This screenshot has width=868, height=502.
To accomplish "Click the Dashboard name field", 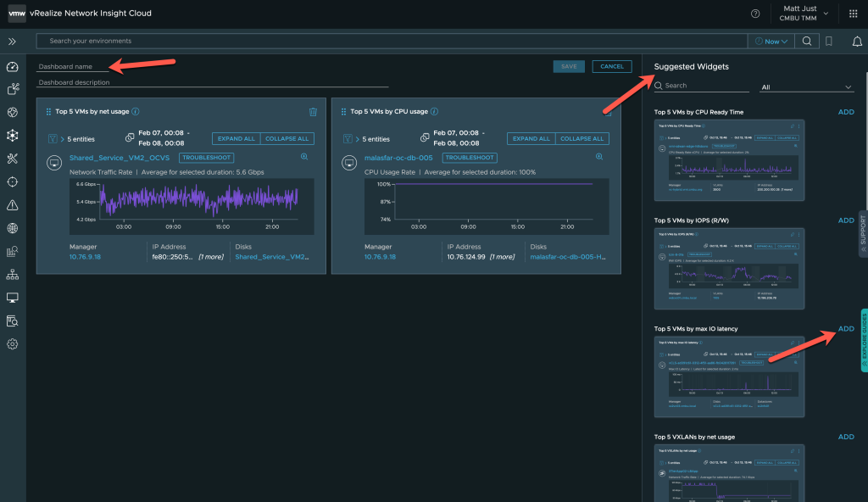I will (73, 66).
